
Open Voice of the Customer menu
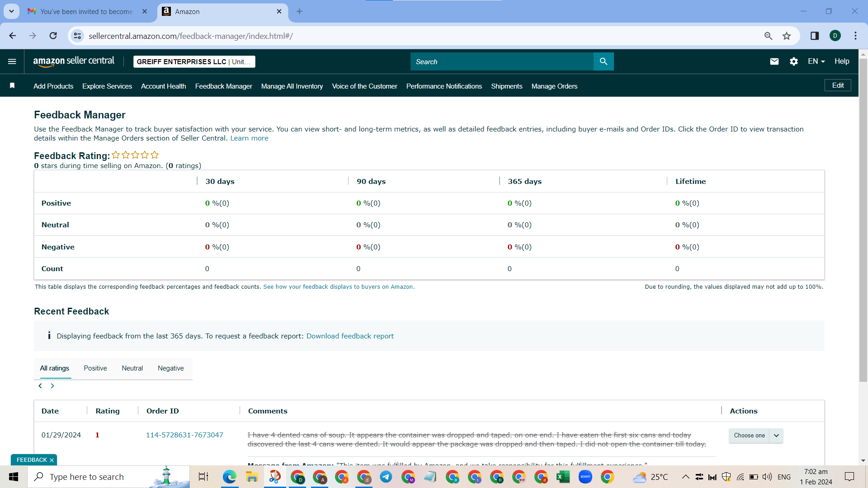tap(364, 86)
